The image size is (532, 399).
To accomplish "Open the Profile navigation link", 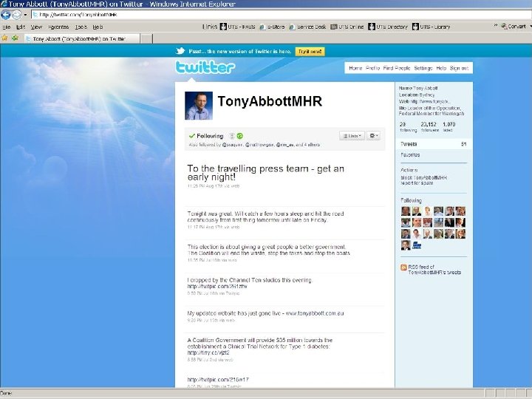I will pyautogui.click(x=372, y=68).
